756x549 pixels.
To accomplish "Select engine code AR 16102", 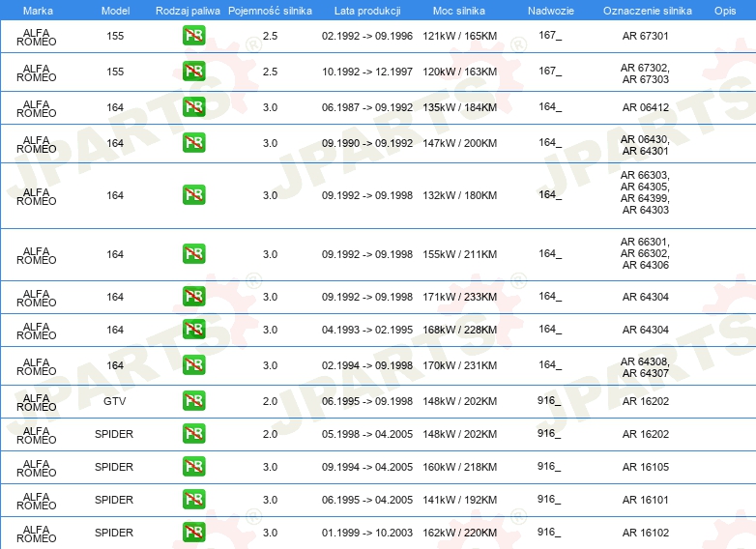I will coord(645,533).
